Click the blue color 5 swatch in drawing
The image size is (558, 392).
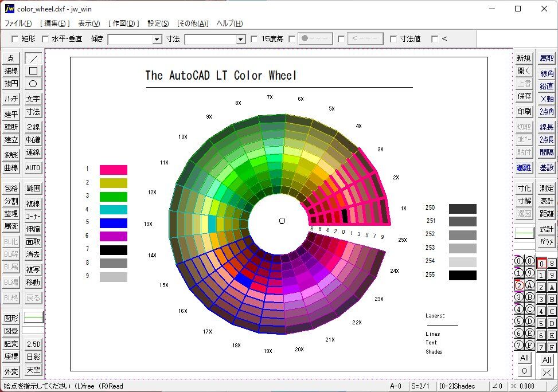pos(113,222)
